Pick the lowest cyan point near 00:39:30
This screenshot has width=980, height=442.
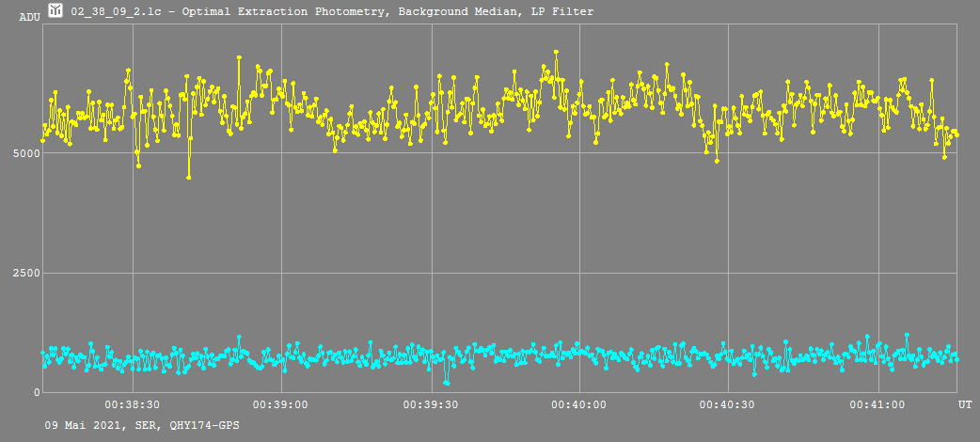447,383
